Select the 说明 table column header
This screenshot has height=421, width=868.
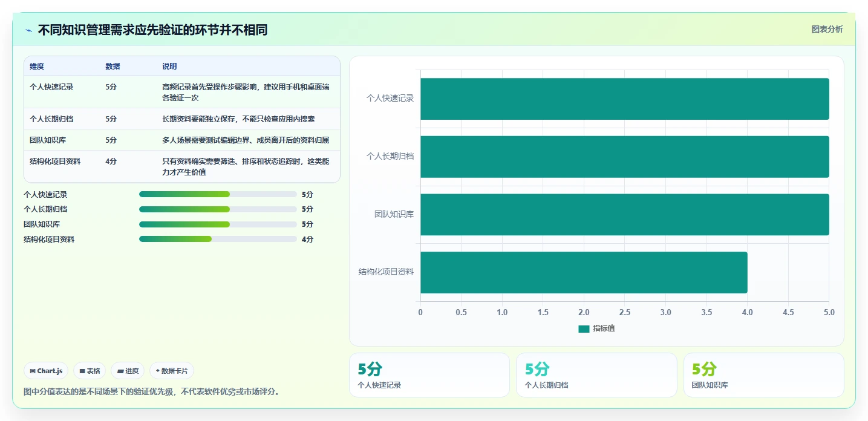click(x=169, y=67)
